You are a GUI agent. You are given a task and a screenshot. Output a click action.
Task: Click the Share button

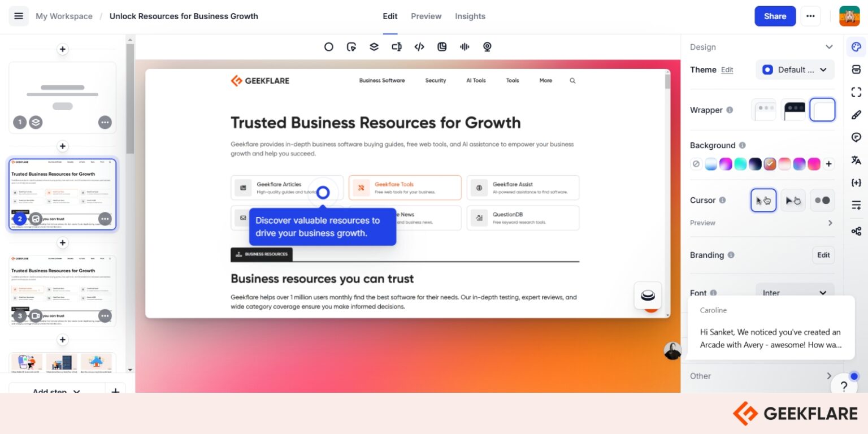(775, 16)
